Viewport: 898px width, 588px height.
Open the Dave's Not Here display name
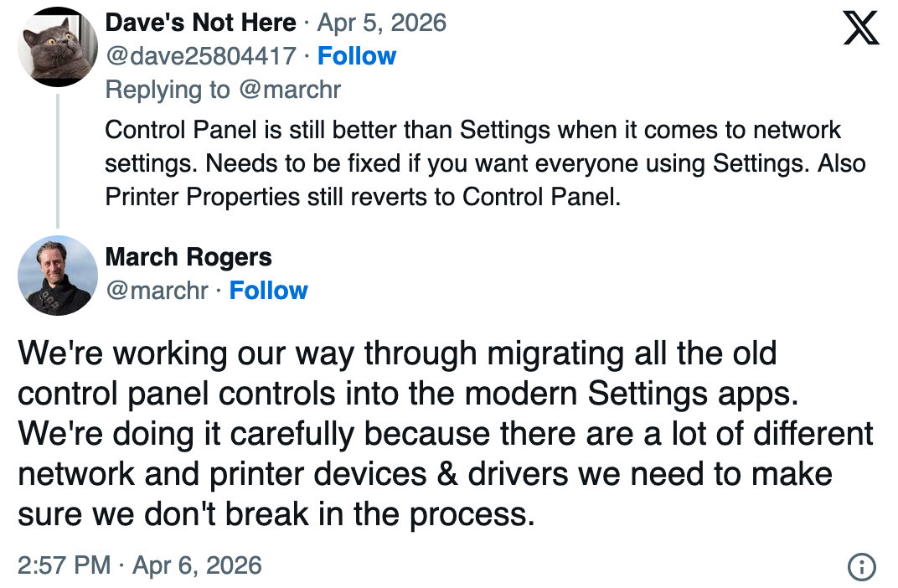[x=200, y=23]
